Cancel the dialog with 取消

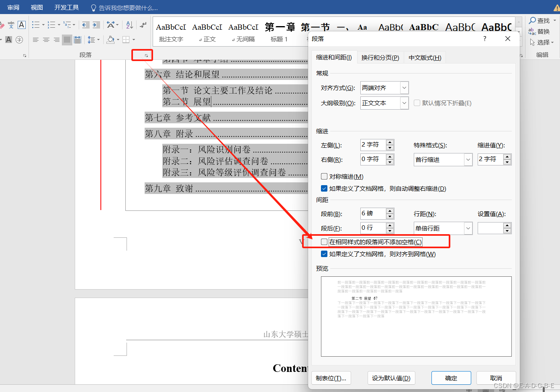(x=496, y=378)
